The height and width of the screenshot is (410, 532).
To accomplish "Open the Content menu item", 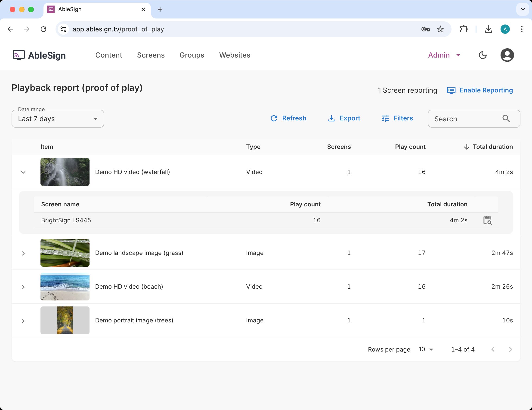I will click(109, 55).
